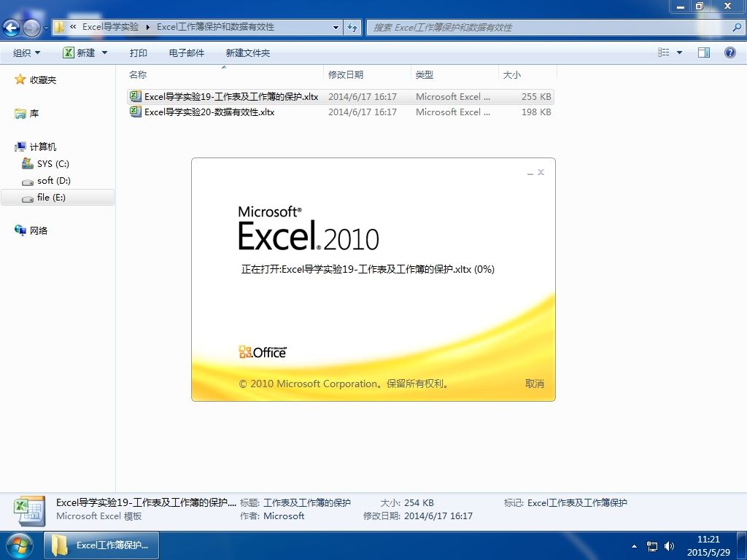The height and width of the screenshot is (560, 747).
Task: Open the Windows Start menu
Action: [18, 546]
